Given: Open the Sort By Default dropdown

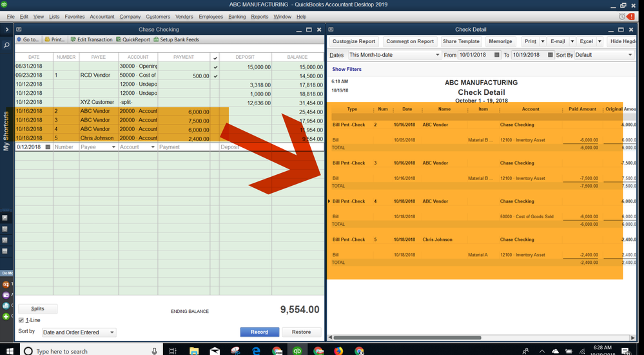Looking at the screenshot, I should pyautogui.click(x=630, y=55).
